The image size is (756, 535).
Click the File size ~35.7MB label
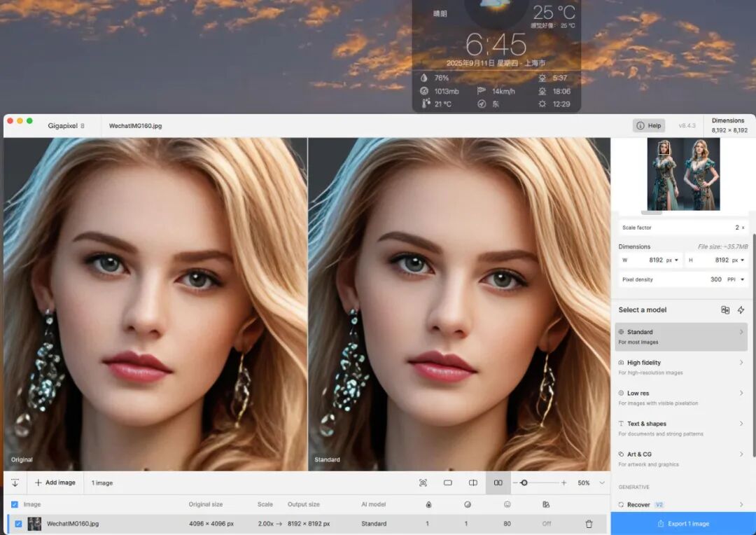[x=722, y=246]
